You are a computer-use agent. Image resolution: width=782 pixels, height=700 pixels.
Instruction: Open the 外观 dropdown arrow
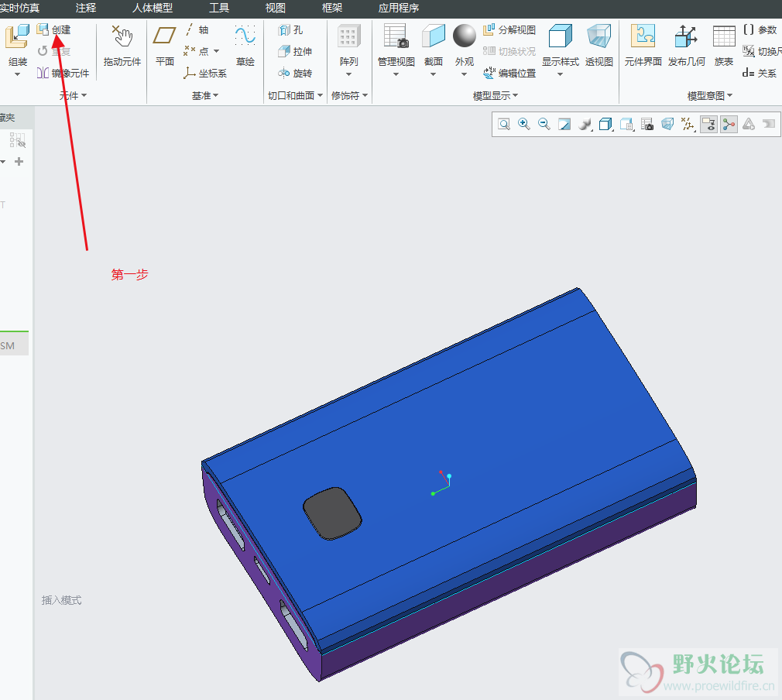pyautogui.click(x=465, y=74)
